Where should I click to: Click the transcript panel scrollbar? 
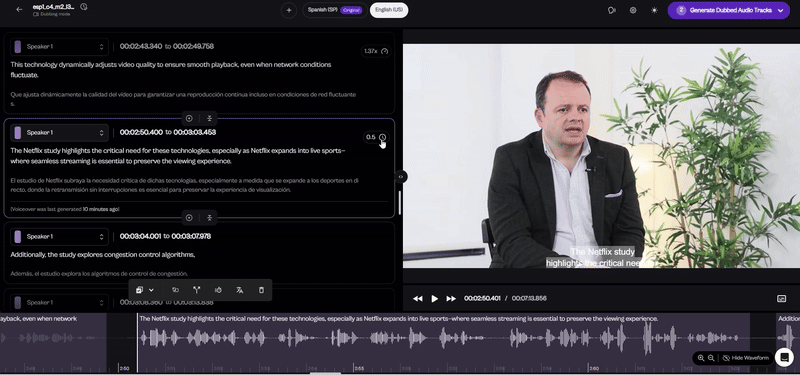tap(399, 203)
